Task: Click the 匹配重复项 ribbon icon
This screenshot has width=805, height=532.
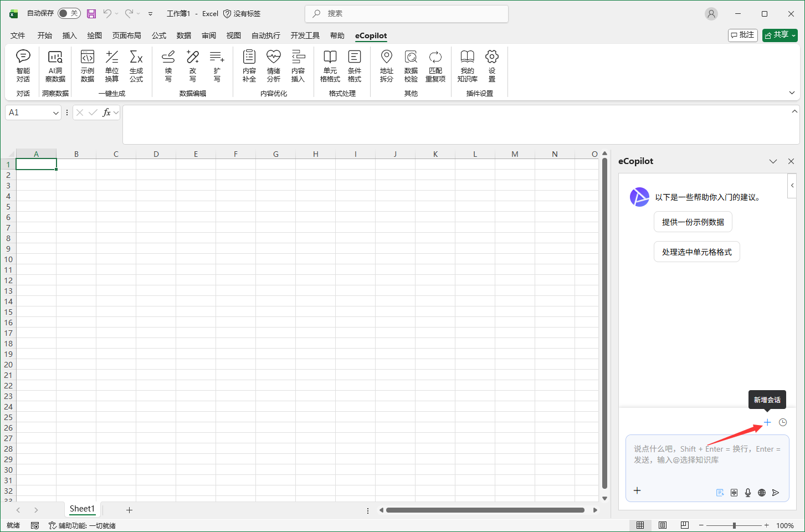Action: [435, 65]
